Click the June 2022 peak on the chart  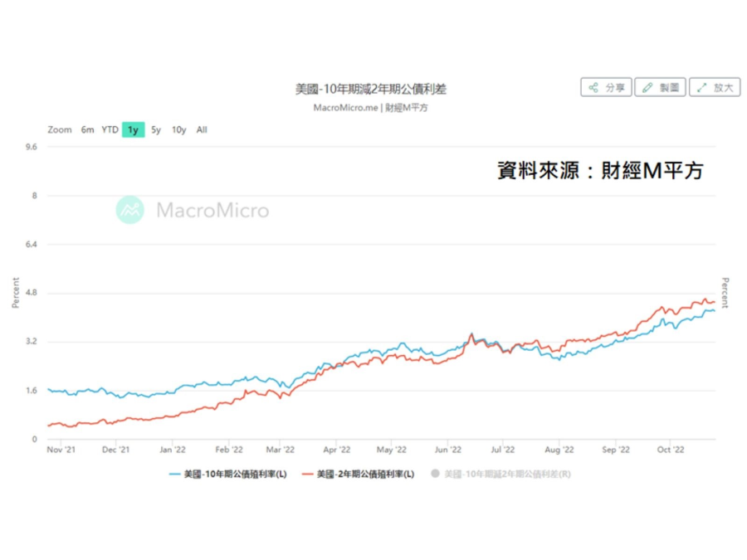pyautogui.click(x=471, y=334)
